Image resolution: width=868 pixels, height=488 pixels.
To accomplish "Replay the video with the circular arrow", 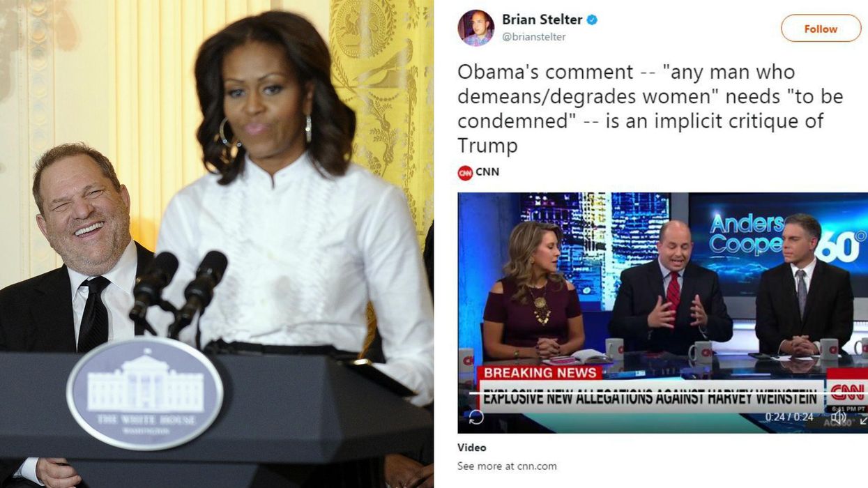I will (x=476, y=417).
